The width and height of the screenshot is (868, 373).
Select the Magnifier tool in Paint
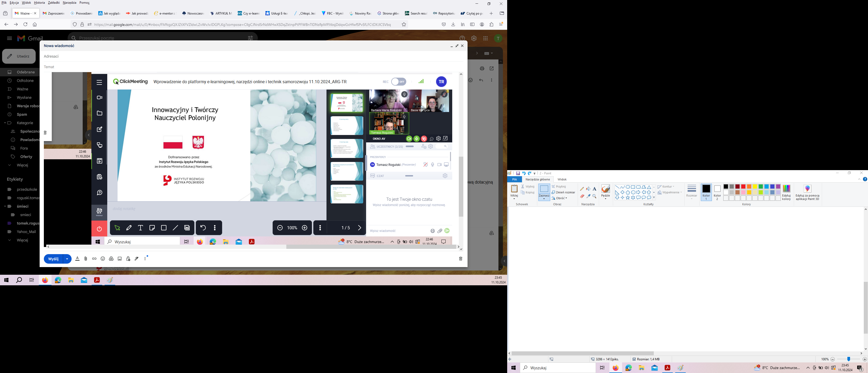coord(594,196)
